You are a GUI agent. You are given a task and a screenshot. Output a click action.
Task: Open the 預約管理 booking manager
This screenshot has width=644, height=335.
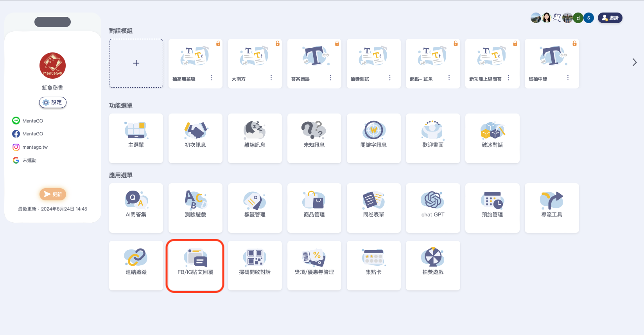[492, 207]
